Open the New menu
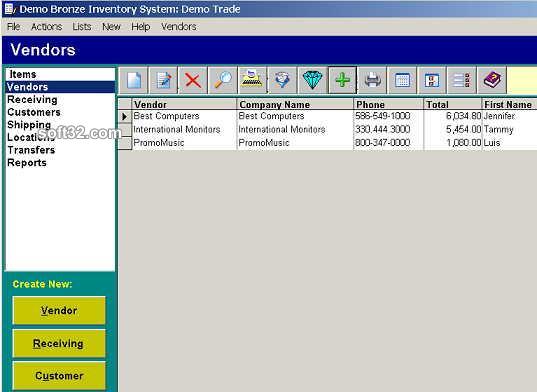 pos(111,27)
